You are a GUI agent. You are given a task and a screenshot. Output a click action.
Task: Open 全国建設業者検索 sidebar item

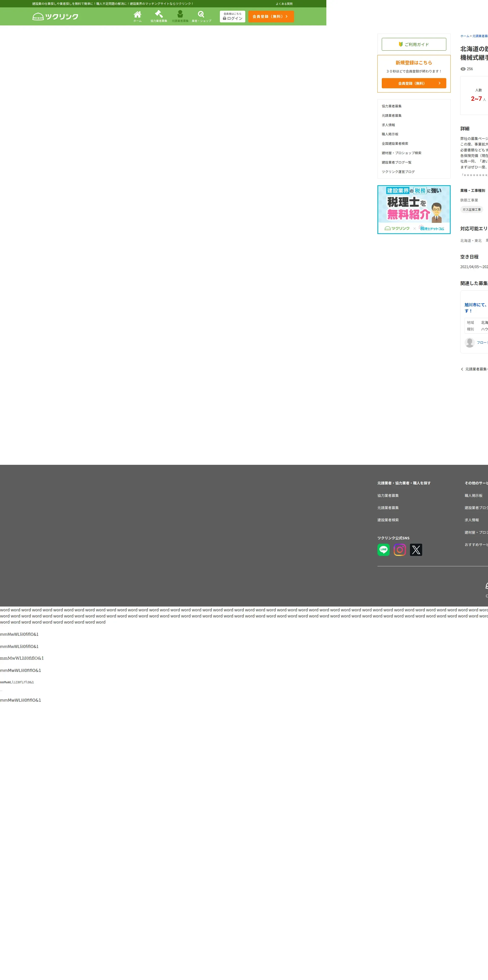[394, 143]
